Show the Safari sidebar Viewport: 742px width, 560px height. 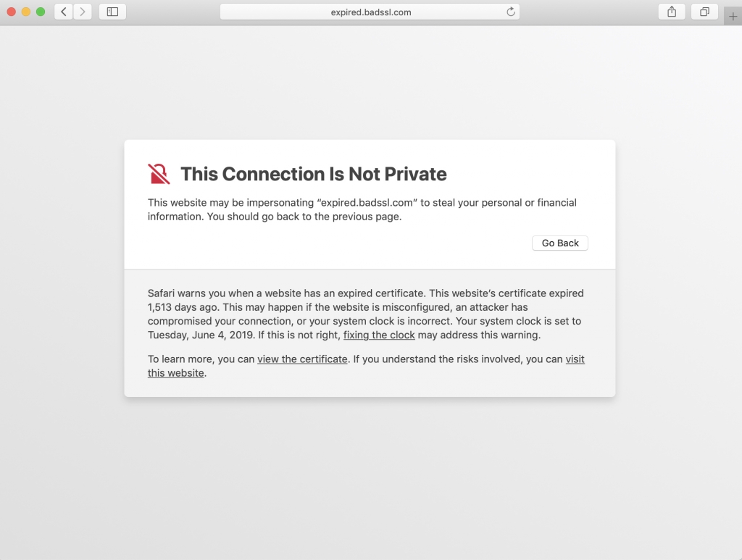(x=112, y=12)
